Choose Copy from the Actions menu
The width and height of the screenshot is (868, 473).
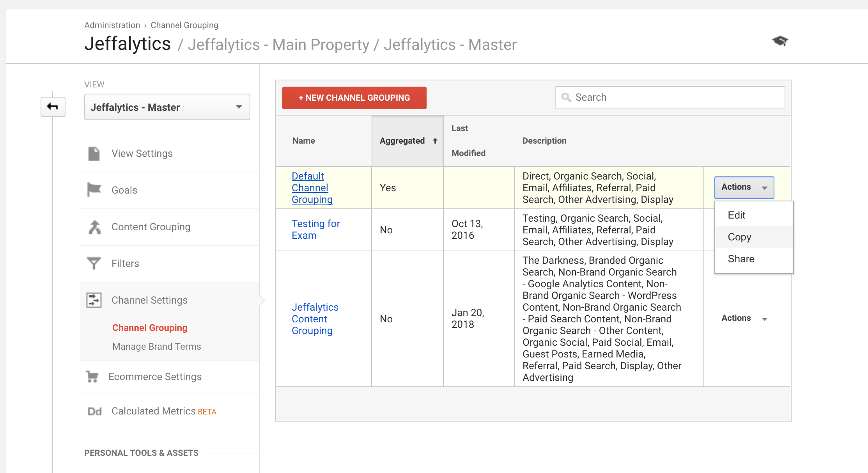click(x=739, y=237)
